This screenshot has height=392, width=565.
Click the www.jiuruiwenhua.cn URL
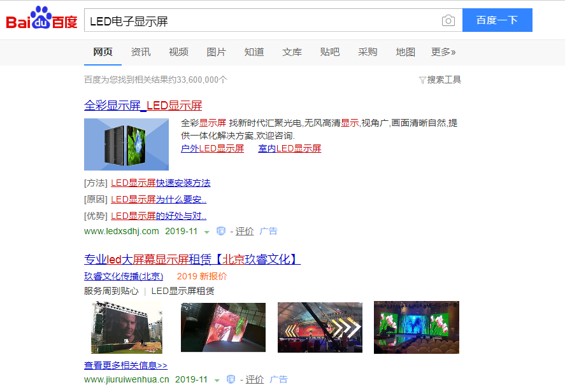[x=127, y=379]
